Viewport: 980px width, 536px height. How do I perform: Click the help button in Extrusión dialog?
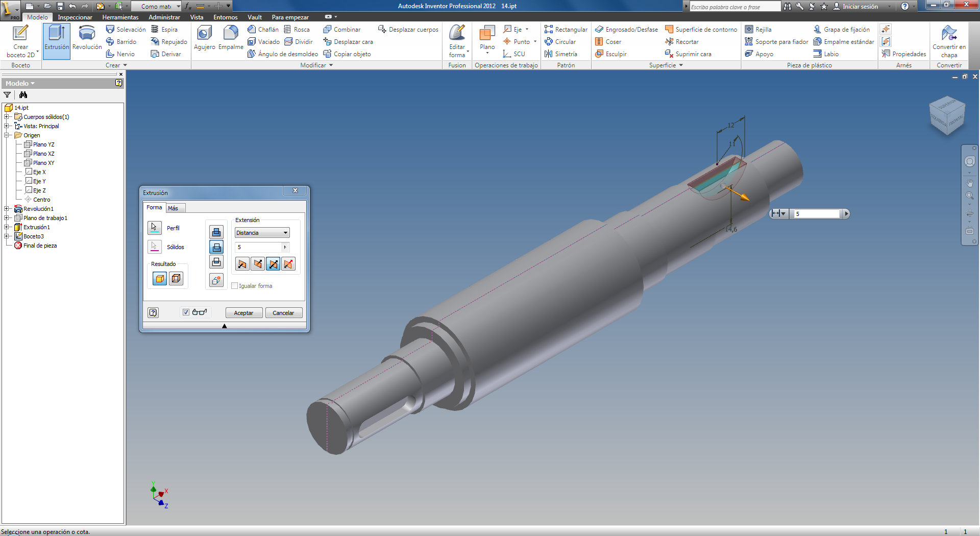click(x=153, y=312)
